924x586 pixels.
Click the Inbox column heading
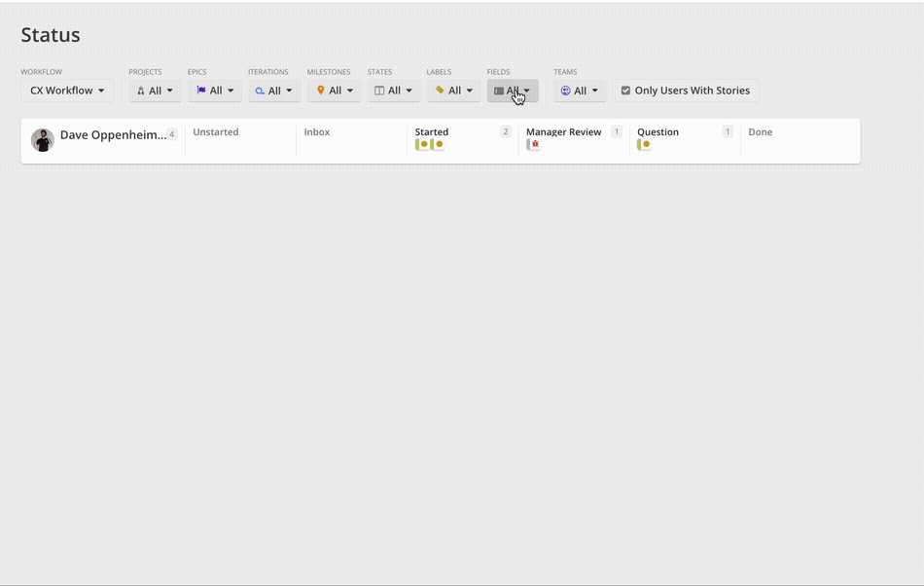point(317,132)
